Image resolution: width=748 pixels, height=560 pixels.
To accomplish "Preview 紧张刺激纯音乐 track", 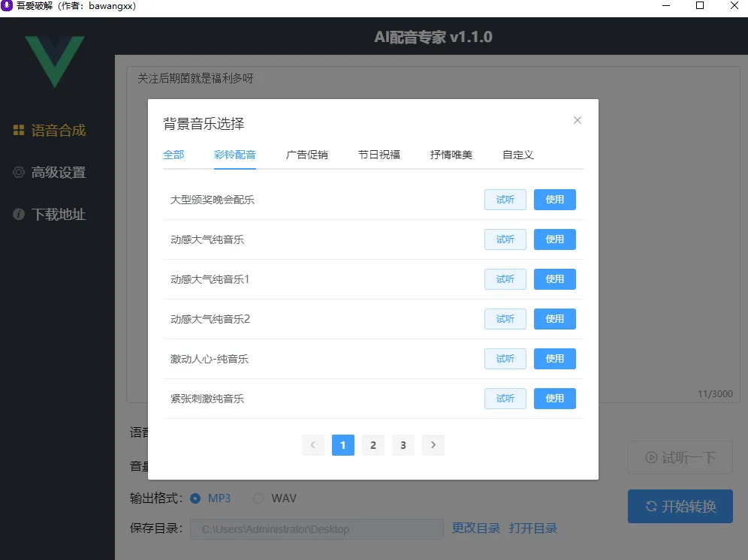I will 505,399.
